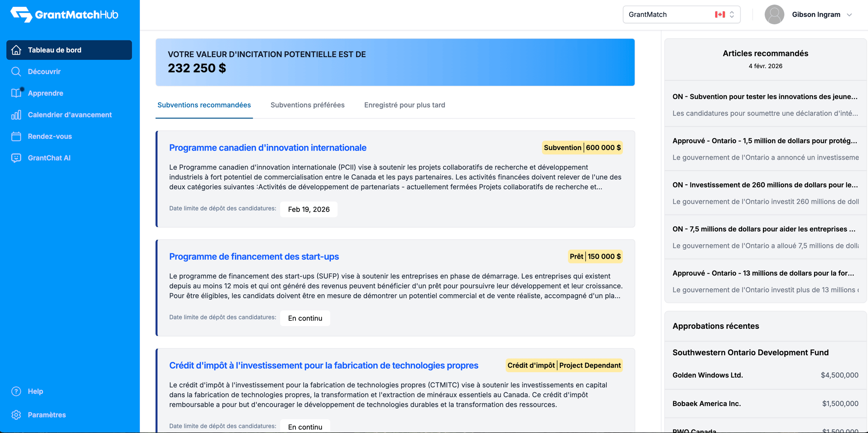Open the clean technology tax credit link
This screenshot has width=868, height=433.
click(x=323, y=366)
